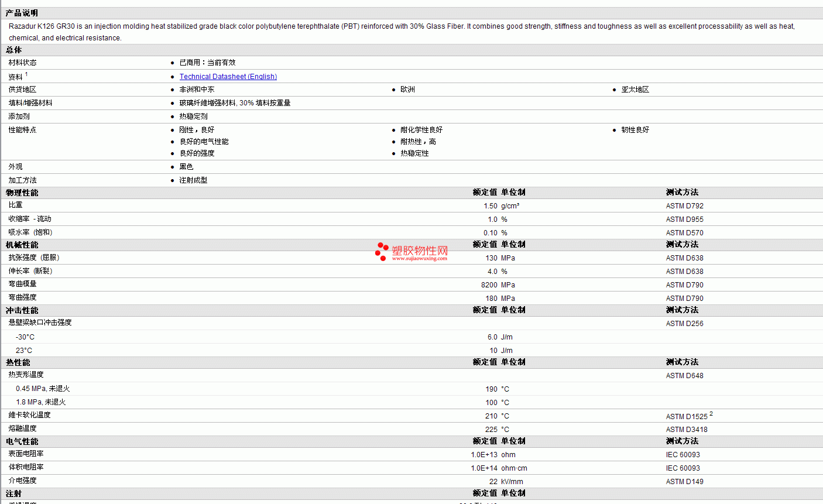This screenshot has height=504, width=823.
Task: Click the 已商用：当前有效 status value
Action: click(x=207, y=63)
